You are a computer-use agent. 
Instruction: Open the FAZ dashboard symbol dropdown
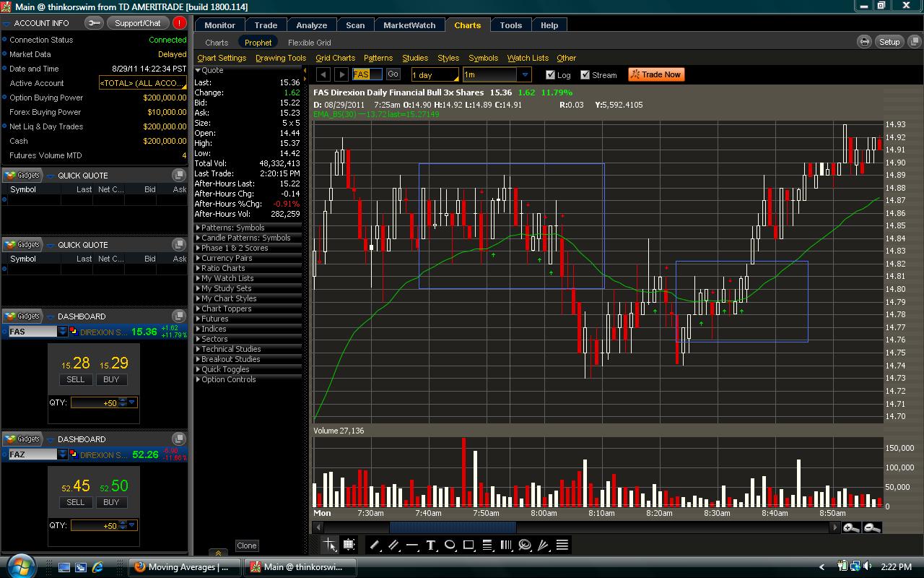click(x=63, y=454)
